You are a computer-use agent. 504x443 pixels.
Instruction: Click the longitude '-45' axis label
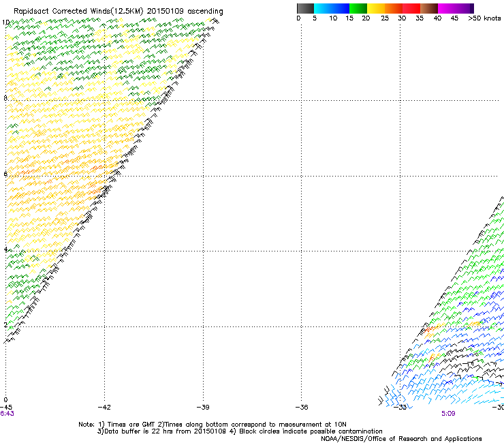tap(6, 408)
